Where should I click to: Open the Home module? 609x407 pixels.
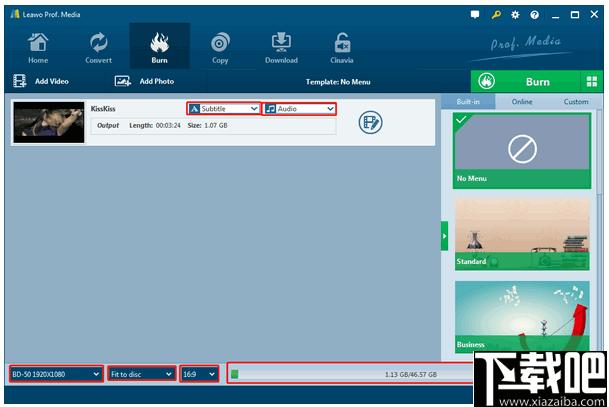coord(38,48)
